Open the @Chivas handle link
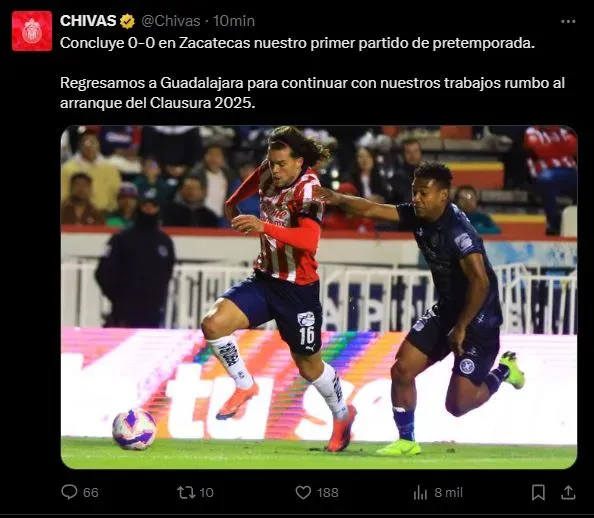The height and width of the screenshot is (518, 594). [x=170, y=21]
